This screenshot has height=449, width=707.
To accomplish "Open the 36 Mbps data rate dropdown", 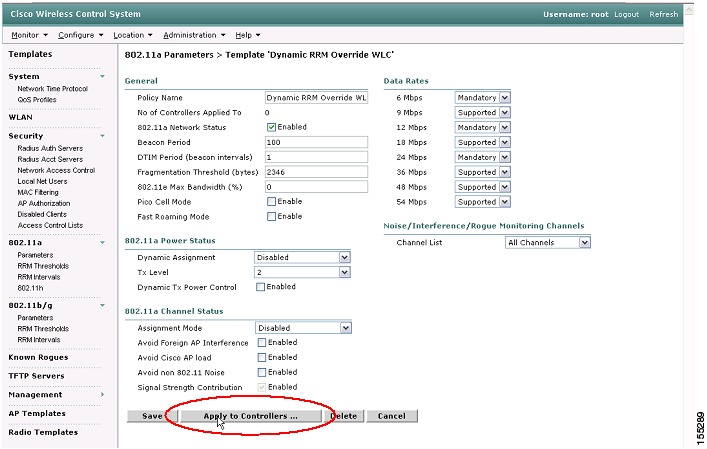I will [482, 172].
